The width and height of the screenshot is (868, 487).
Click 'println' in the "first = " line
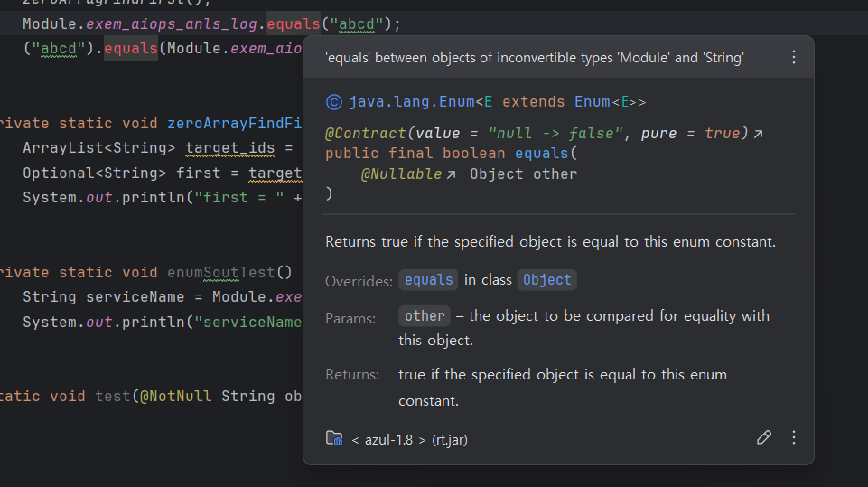pyautogui.click(x=154, y=197)
